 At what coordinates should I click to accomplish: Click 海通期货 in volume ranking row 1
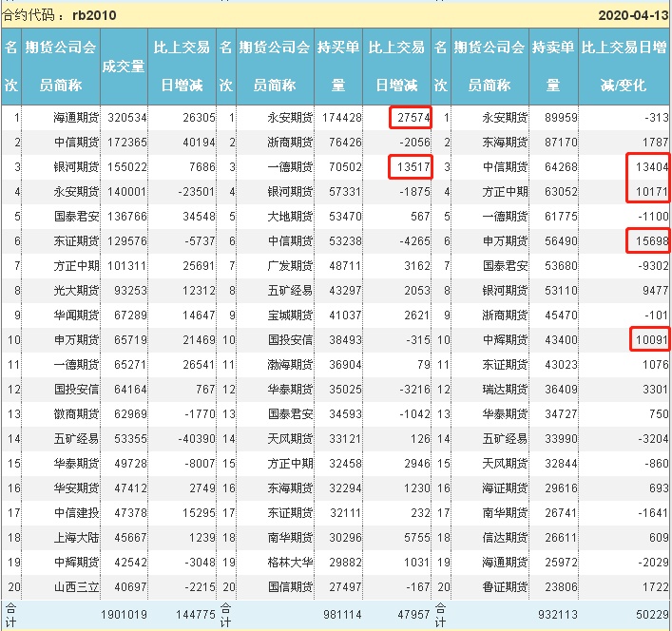click(76, 118)
